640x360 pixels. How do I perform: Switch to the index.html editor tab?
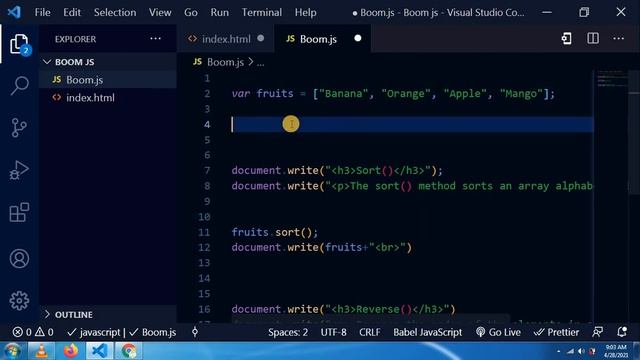pyautogui.click(x=226, y=39)
